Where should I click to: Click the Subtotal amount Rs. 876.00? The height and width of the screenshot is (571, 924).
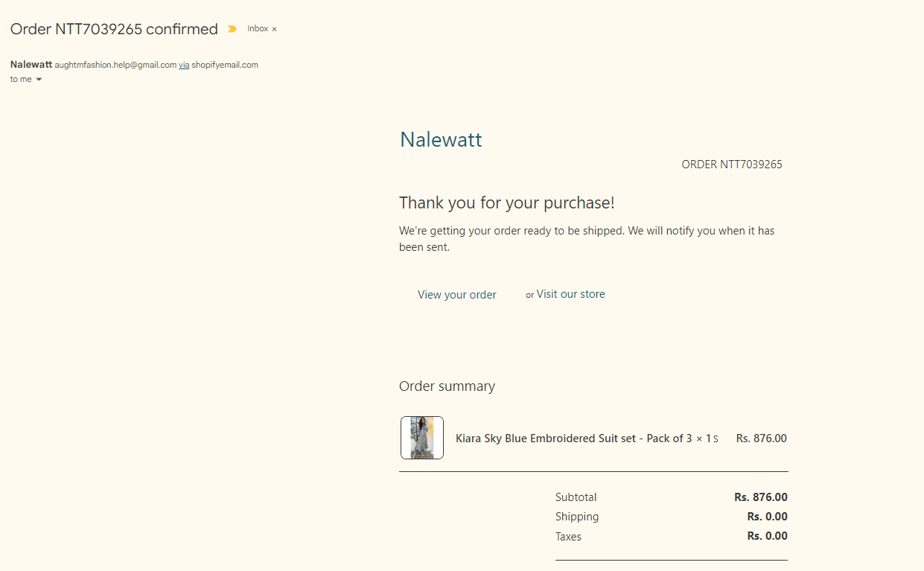pos(760,497)
